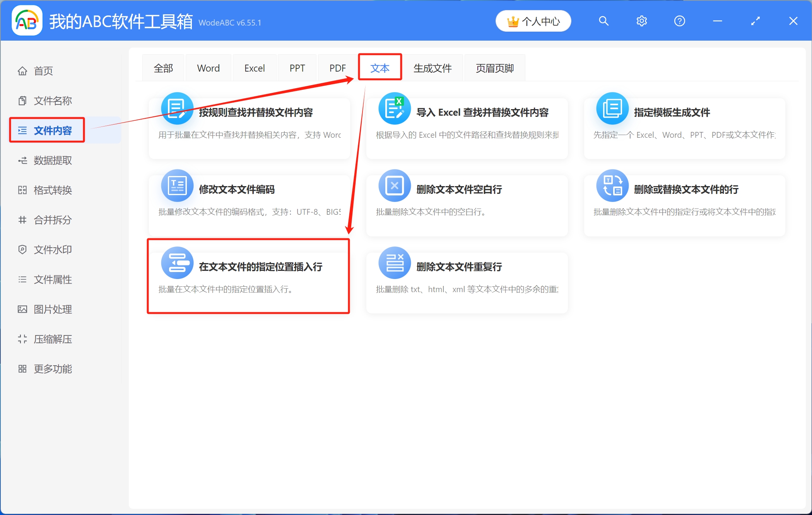Open the 页眉页脚 tab
The height and width of the screenshot is (515, 812).
tap(494, 67)
